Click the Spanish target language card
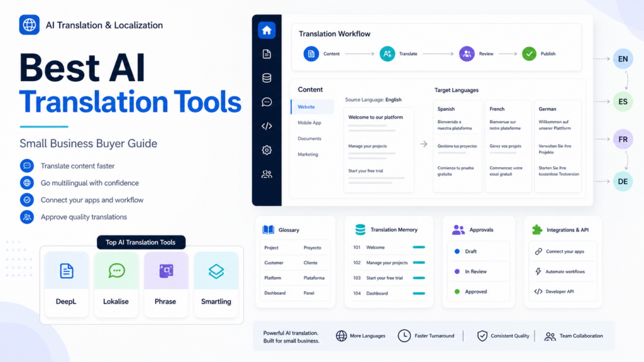 (x=458, y=146)
